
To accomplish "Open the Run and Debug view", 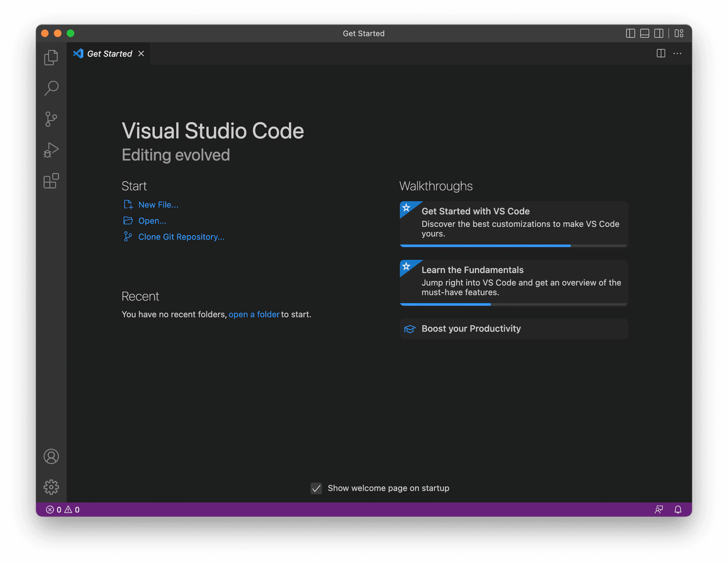I will pyautogui.click(x=51, y=150).
